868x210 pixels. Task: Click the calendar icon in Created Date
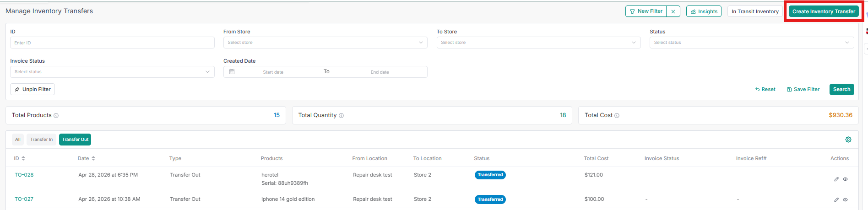pyautogui.click(x=232, y=72)
